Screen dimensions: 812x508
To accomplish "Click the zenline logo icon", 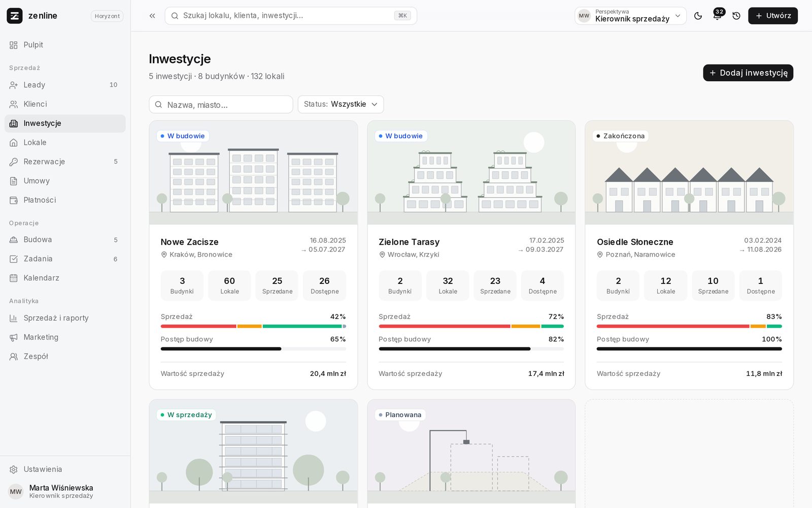I will tap(15, 16).
